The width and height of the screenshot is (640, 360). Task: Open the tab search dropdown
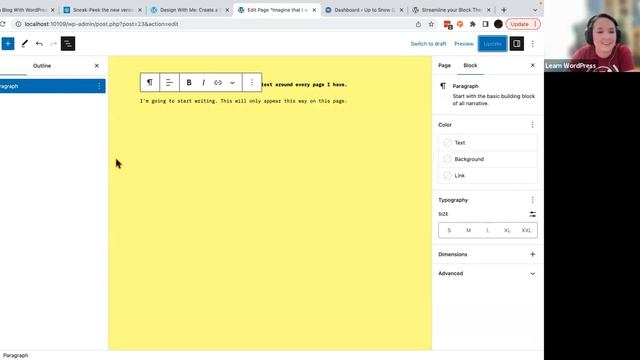(x=535, y=10)
